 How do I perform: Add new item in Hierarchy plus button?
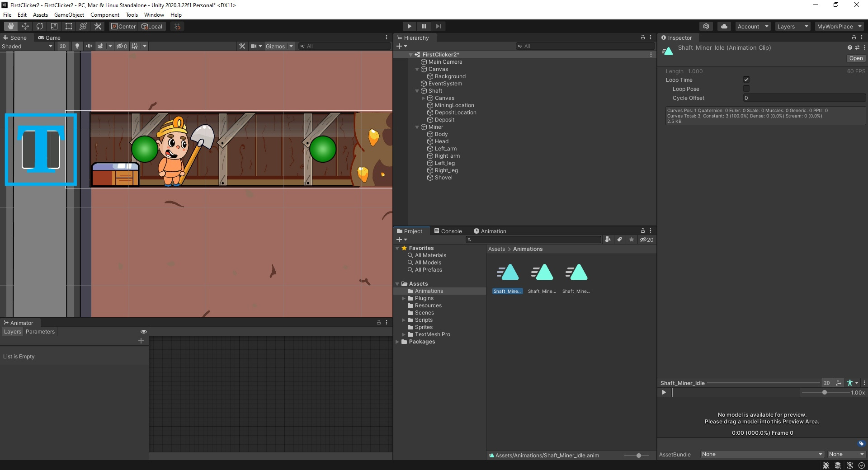[x=399, y=46]
